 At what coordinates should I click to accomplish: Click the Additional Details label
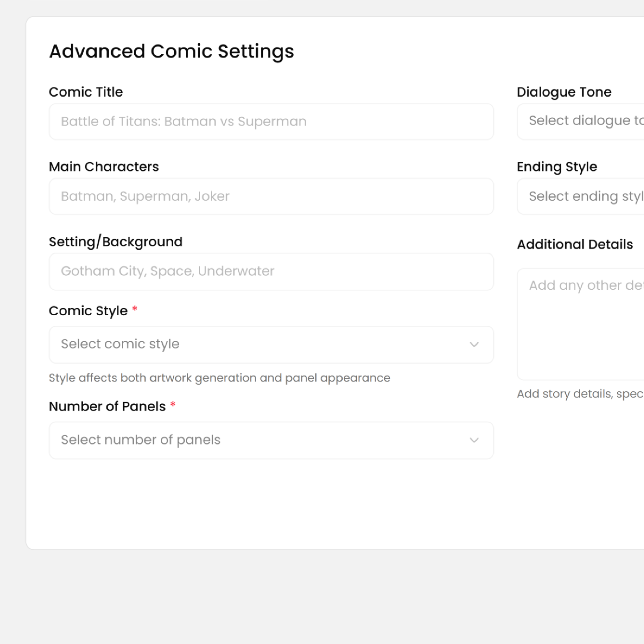click(575, 244)
